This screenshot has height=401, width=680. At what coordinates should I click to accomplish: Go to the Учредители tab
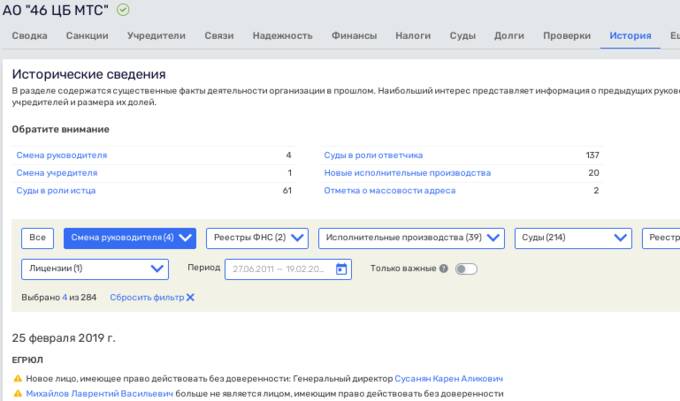[157, 36]
